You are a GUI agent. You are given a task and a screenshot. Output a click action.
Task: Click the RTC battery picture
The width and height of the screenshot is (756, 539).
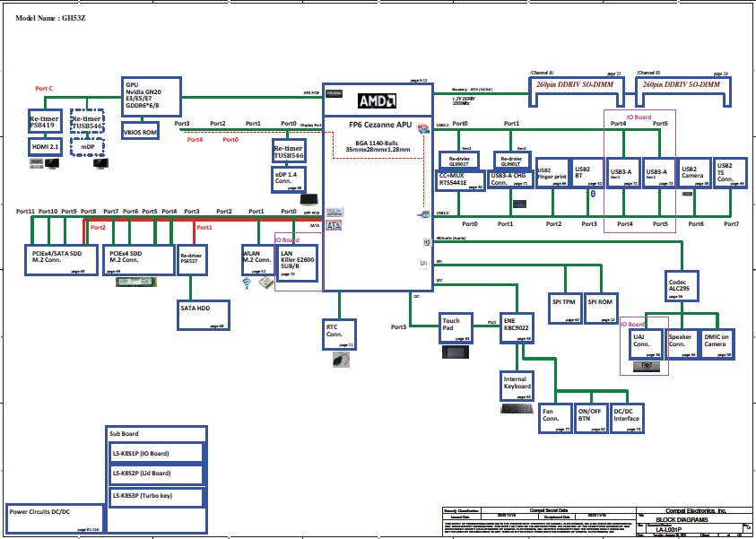(x=341, y=360)
